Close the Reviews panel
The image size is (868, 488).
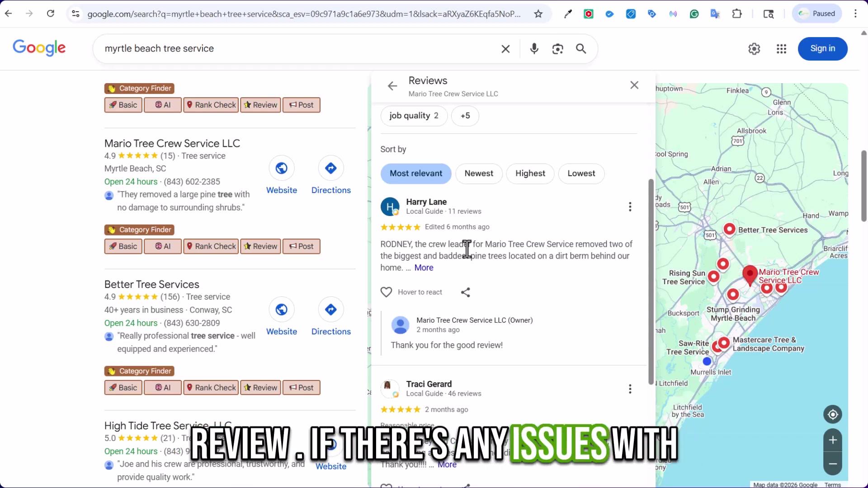point(634,85)
